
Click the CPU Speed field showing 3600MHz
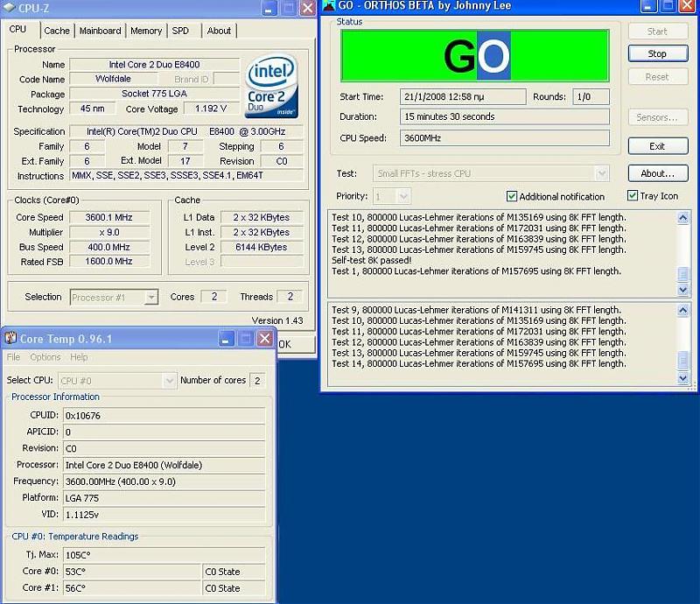point(505,138)
